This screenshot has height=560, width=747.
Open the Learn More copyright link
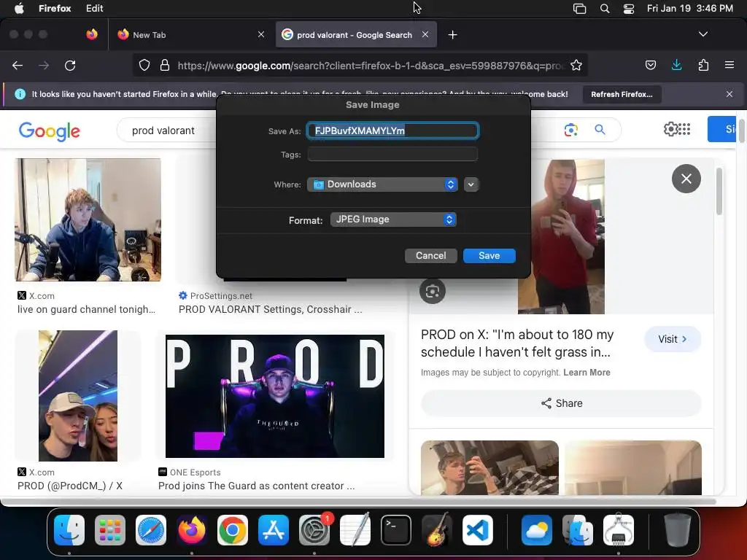coord(587,373)
